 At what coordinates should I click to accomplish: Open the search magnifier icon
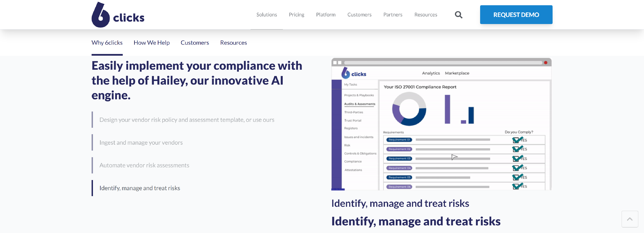click(x=458, y=15)
